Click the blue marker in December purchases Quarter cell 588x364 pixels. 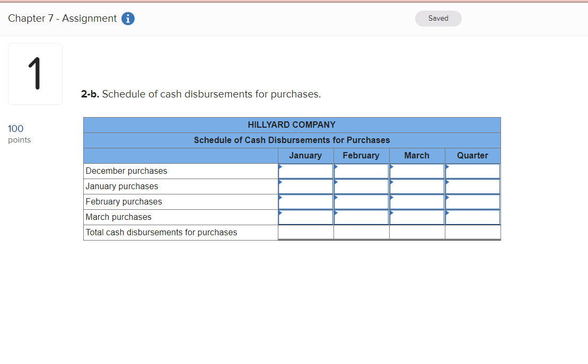point(447,167)
